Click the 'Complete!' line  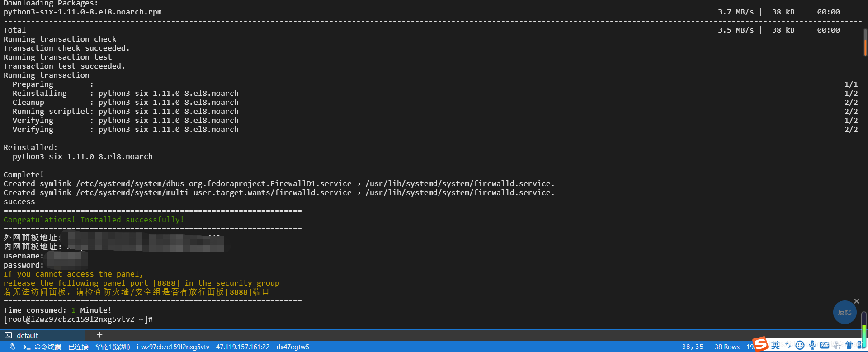click(x=24, y=174)
